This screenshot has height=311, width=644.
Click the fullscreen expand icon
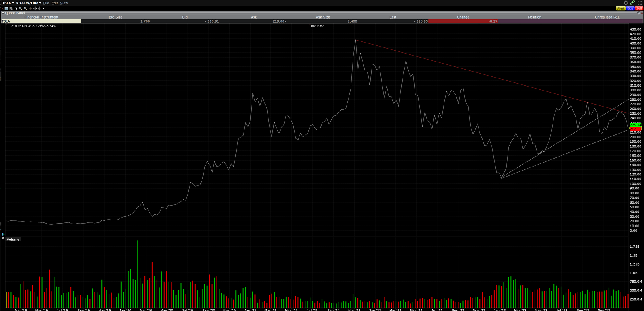tap(640, 3)
